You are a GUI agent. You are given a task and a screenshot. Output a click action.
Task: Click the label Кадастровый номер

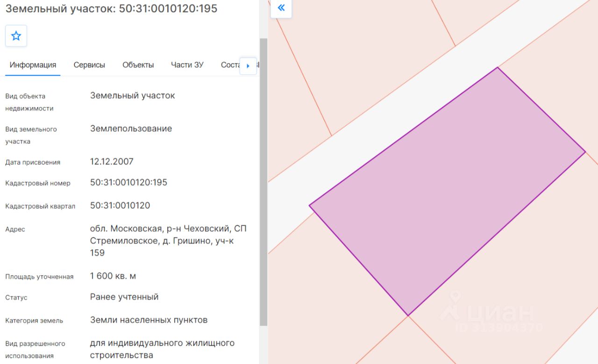[x=38, y=183]
